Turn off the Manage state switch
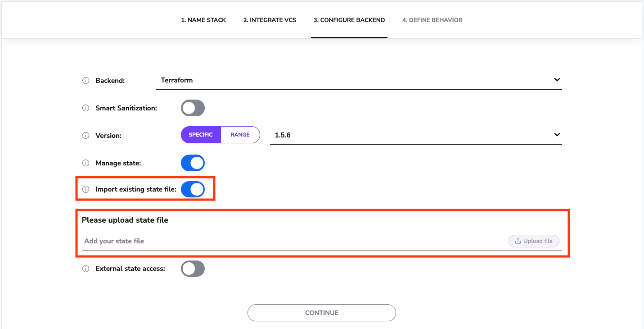This screenshot has height=329, width=644. click(x=193, y=163)
